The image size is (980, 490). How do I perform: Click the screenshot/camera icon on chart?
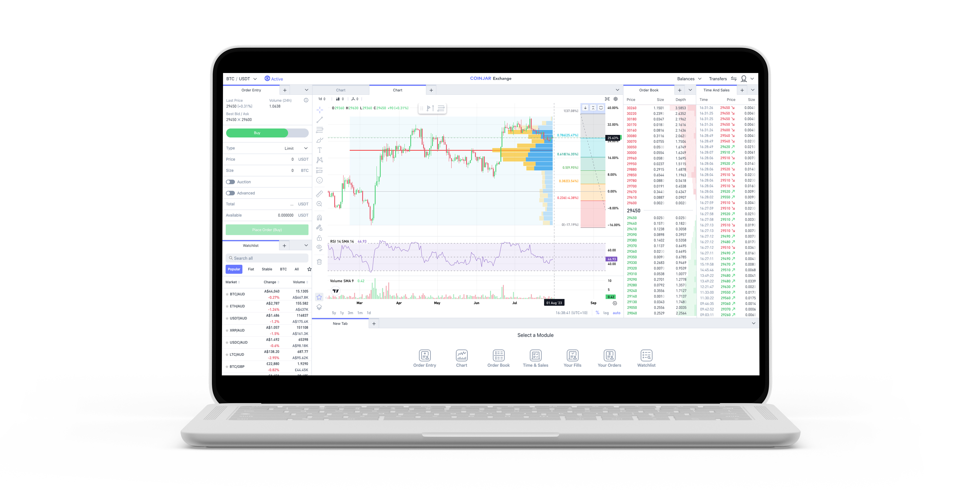[x=606, y=101]
